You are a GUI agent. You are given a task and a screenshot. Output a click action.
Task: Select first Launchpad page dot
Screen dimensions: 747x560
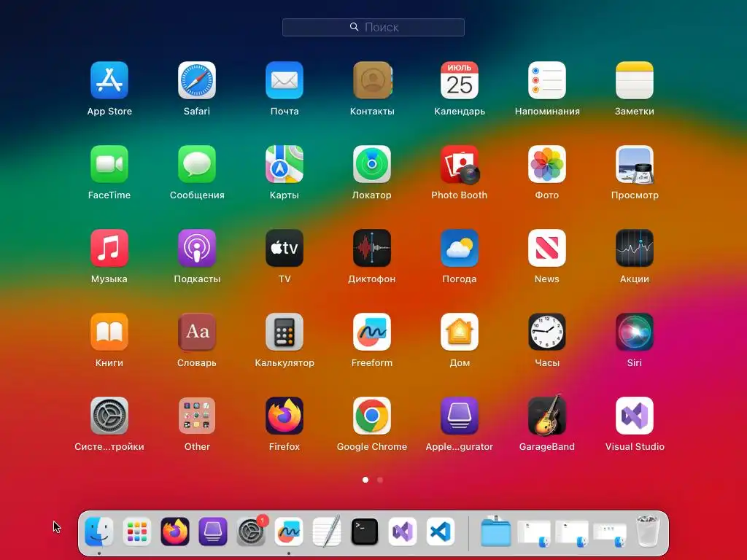click(x=365, y=480)
